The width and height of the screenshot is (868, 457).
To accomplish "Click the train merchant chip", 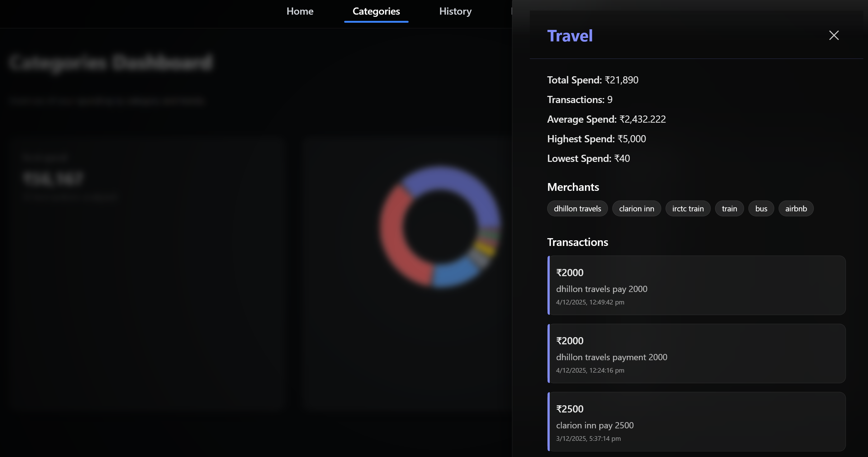I will pyautogui.click(x=729, y=209).
